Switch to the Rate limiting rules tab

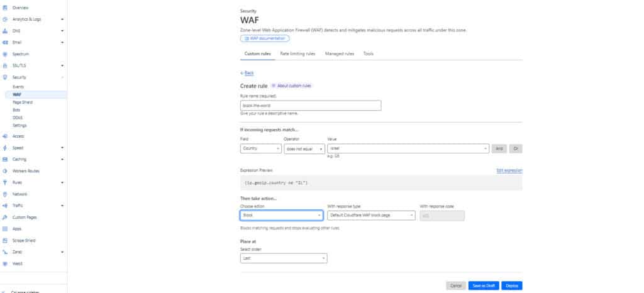pos(297,54)
